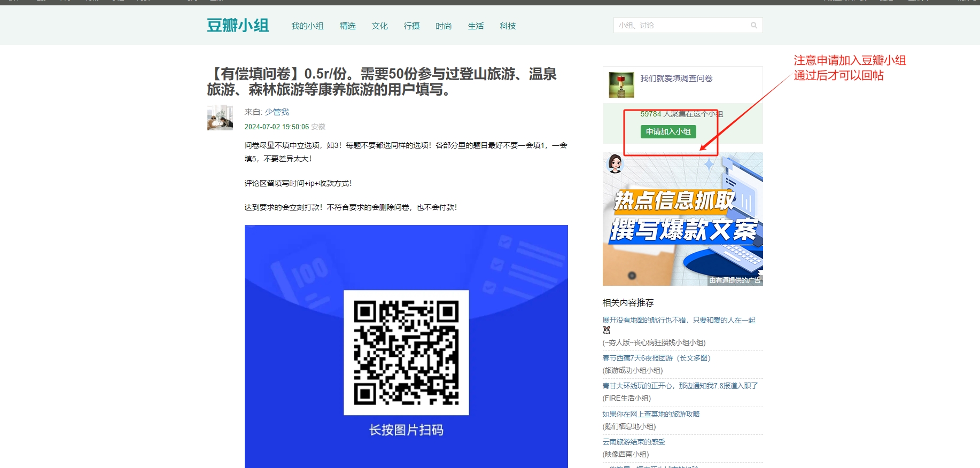Click the group avatar icon
The width and height of the screenshot is (980, 468).
621,85
